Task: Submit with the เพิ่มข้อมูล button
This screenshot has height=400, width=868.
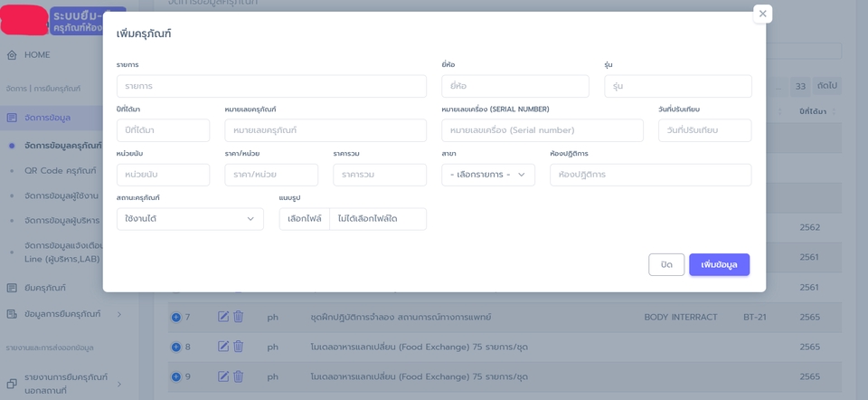Action: [719, 265]
